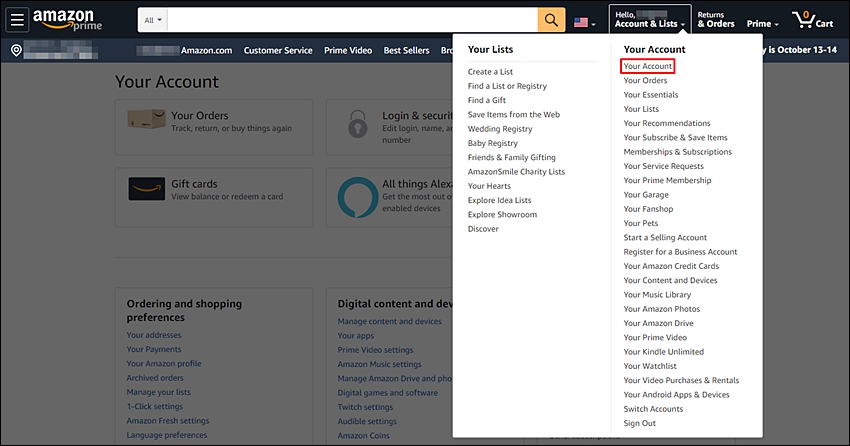Click Create a List
Viewport: 850px width, 446px height.
click(490, 72)
